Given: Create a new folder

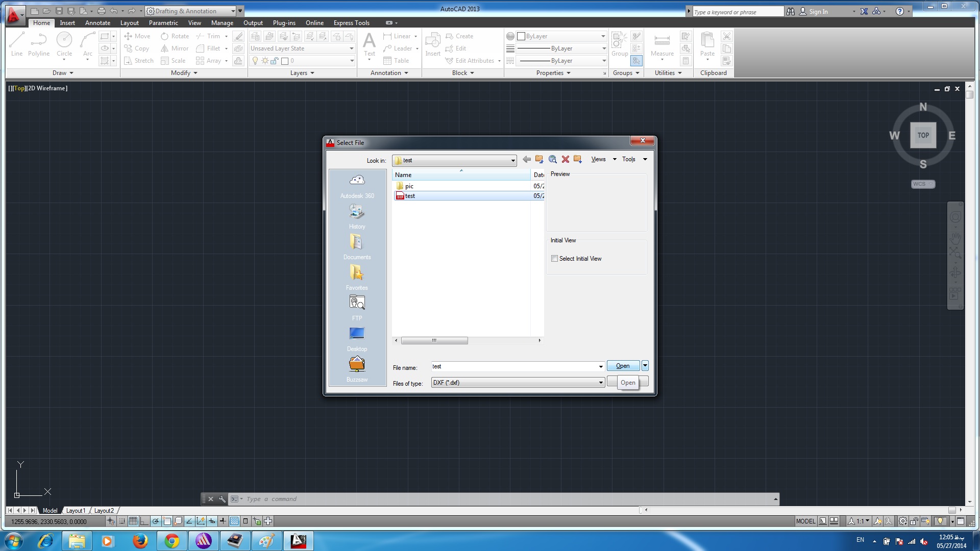Looking at the screenshot, I should pyautogui.click(x=578, y=160).
